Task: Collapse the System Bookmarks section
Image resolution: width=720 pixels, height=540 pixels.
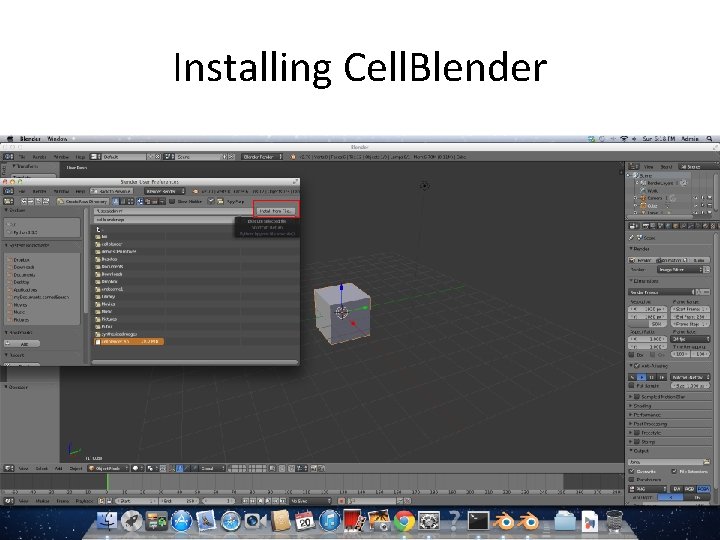Action: coord(6,245)
